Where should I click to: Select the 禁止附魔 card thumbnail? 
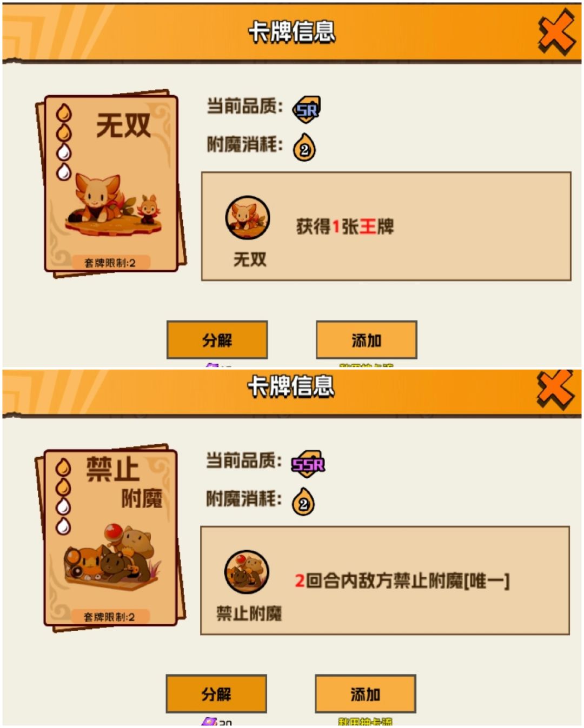110,538
